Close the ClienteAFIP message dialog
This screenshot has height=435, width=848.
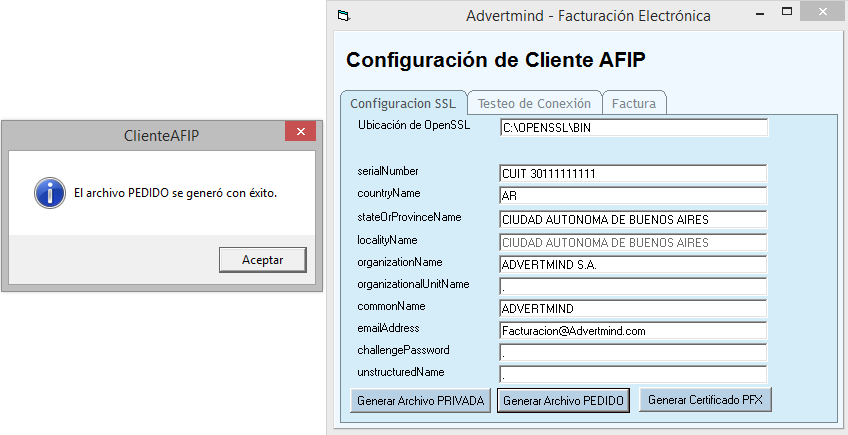pos(301,131)
